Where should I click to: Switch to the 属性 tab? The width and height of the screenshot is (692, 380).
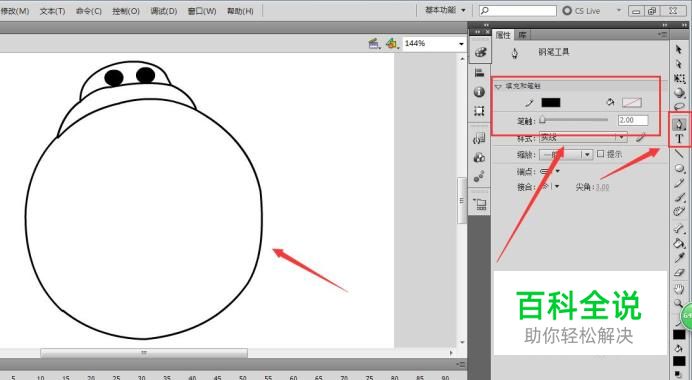[503, 35]
